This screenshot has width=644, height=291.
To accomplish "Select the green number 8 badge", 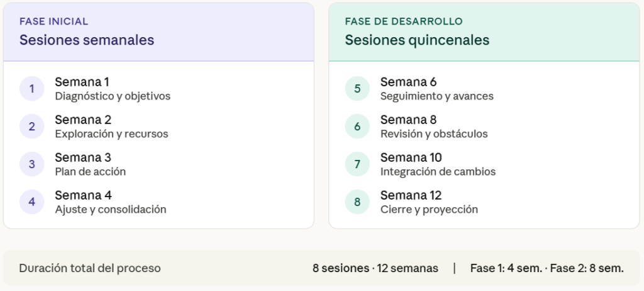I will [357, 202].
